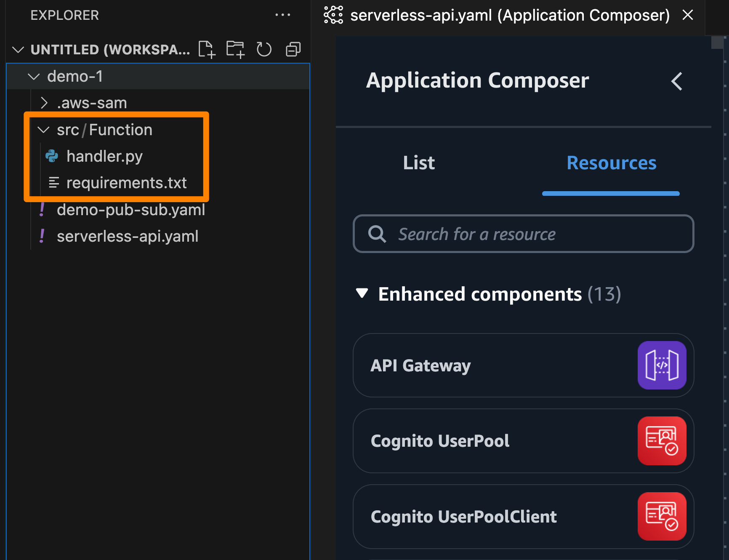The height and width of the screenshot is (560, 729).
Task: Click the Cognito UserPool red icon
Action: 662,441
